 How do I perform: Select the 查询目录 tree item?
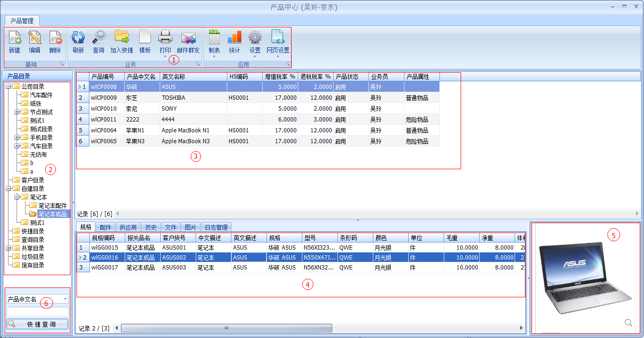33,240
